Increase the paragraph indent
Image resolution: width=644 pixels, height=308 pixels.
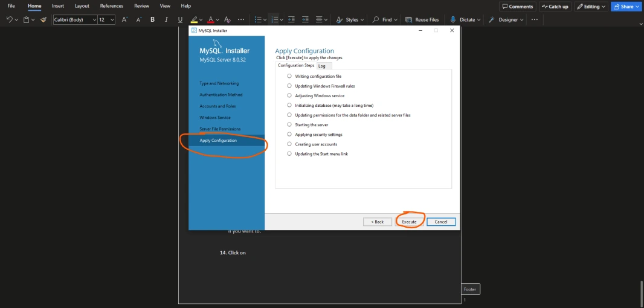pyautogui.click(x=305, y=19)
